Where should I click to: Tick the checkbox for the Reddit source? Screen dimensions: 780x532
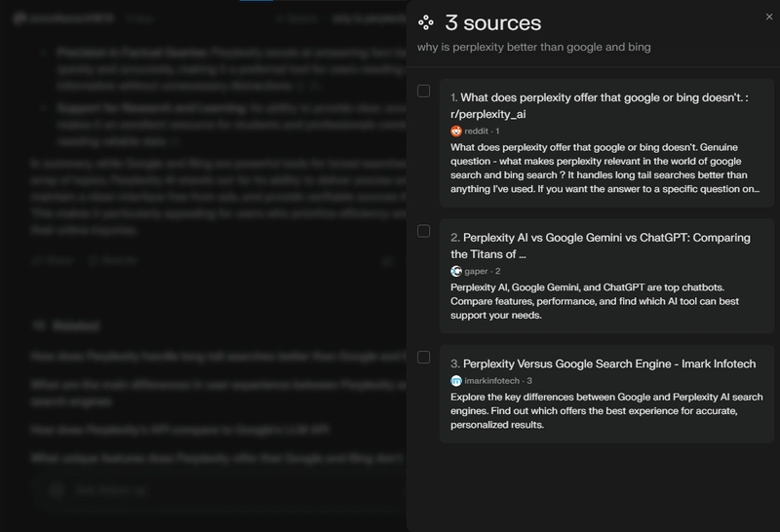click(423, 91)
